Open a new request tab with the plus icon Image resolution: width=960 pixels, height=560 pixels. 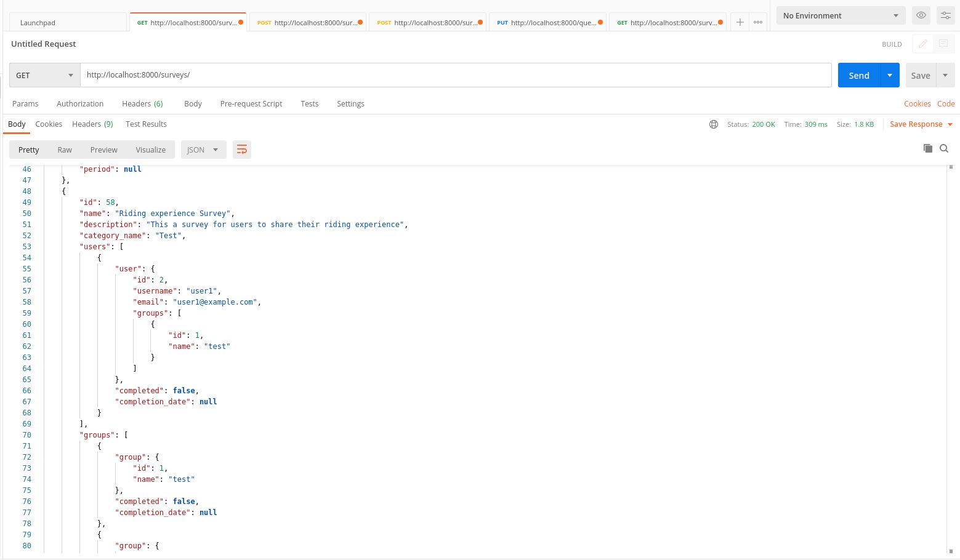740,22
